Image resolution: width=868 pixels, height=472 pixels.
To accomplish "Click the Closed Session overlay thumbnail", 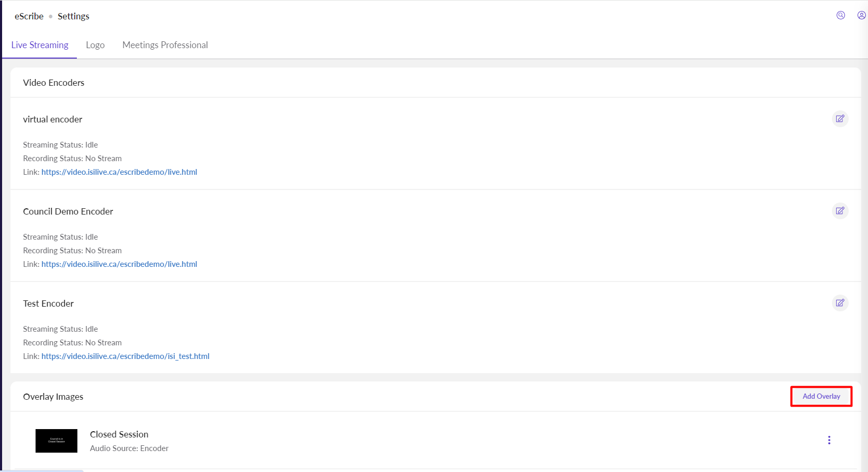I will (56, 441).
